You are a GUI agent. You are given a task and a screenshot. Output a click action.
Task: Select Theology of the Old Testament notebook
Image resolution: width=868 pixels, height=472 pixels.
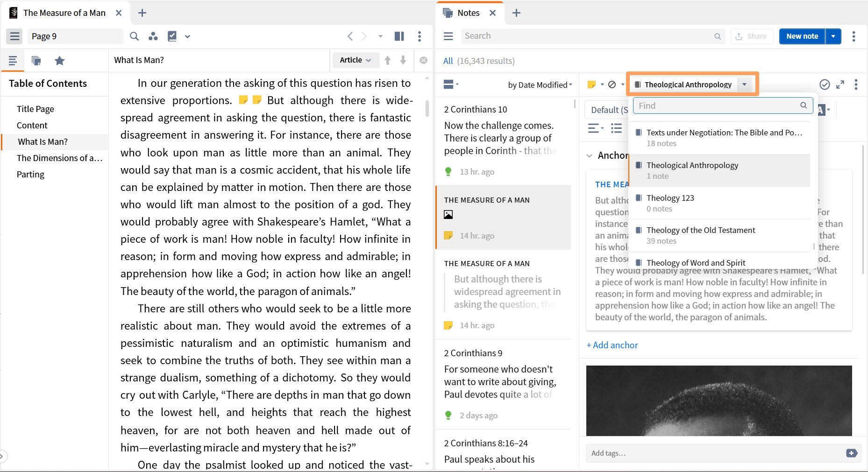(719, 235)
